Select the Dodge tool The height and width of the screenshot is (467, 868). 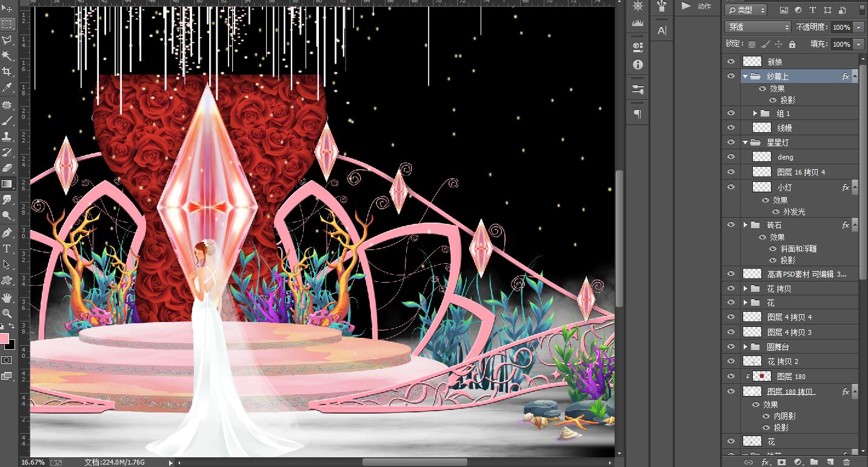(7, 215)
